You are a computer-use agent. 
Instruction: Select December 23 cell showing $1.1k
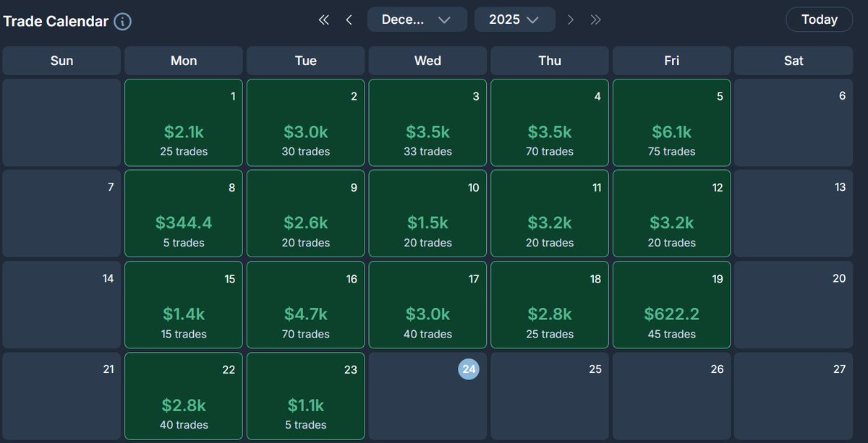306,396
